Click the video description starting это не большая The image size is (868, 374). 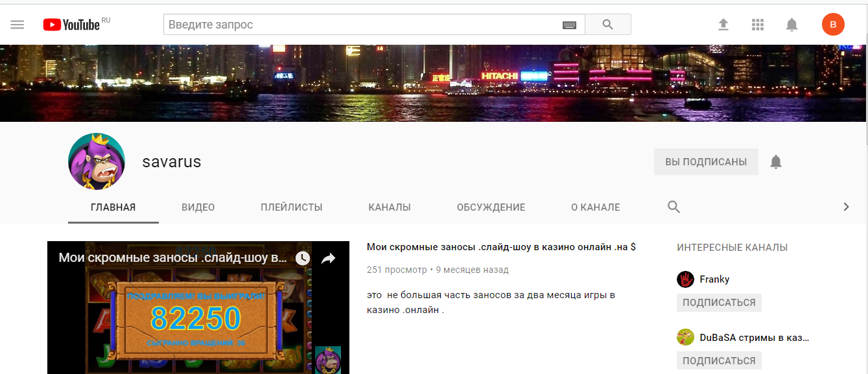click(x=491, y=303)
